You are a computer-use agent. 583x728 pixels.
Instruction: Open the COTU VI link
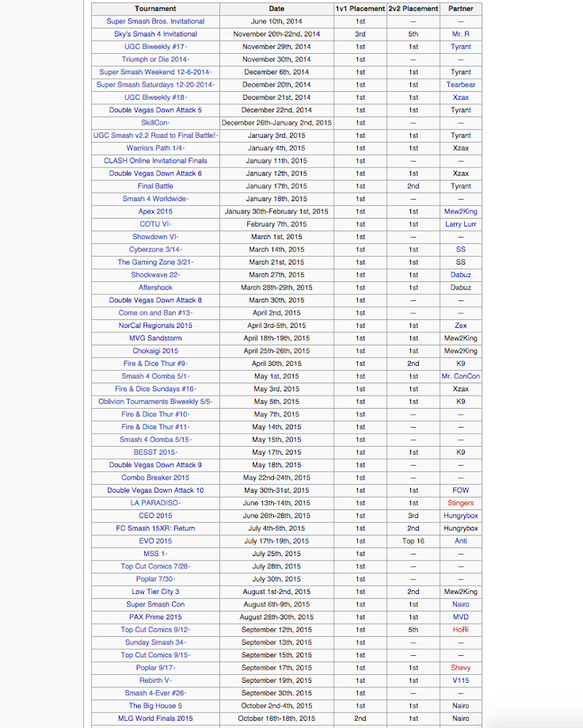(154, 224)
